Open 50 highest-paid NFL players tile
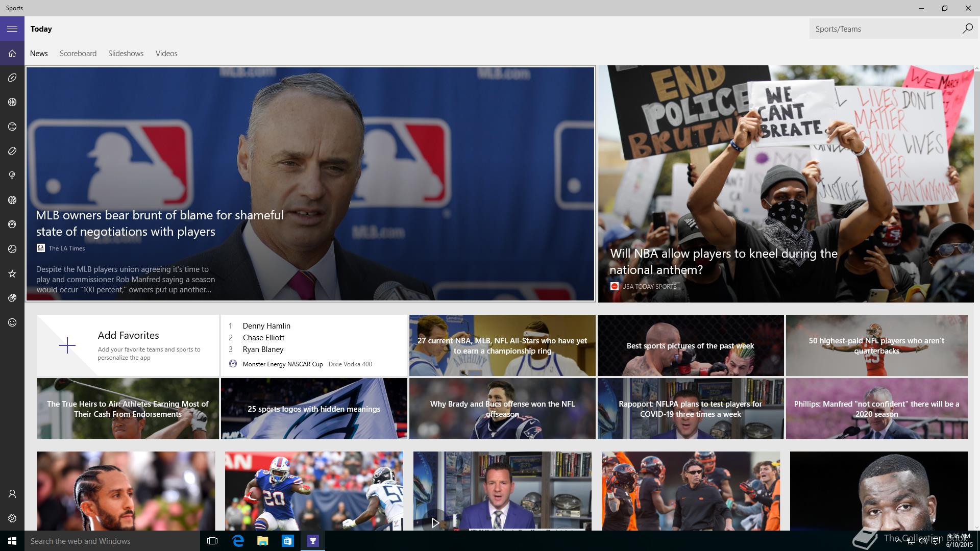Screen dimensions: 980x551 click(x=876, y=345)
